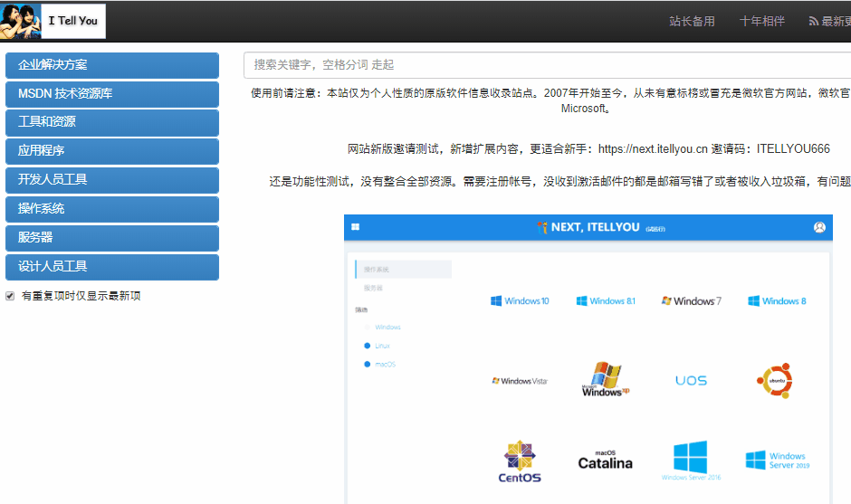Expand the 应用程序 category
The height and width of the screenshot is (504, 851).
pos(112,151)
